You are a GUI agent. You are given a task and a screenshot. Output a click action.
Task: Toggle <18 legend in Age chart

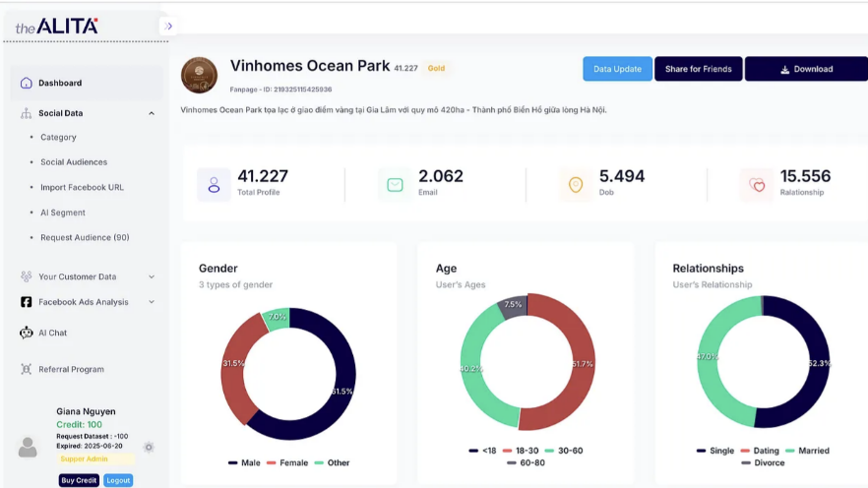click(482, 451)
